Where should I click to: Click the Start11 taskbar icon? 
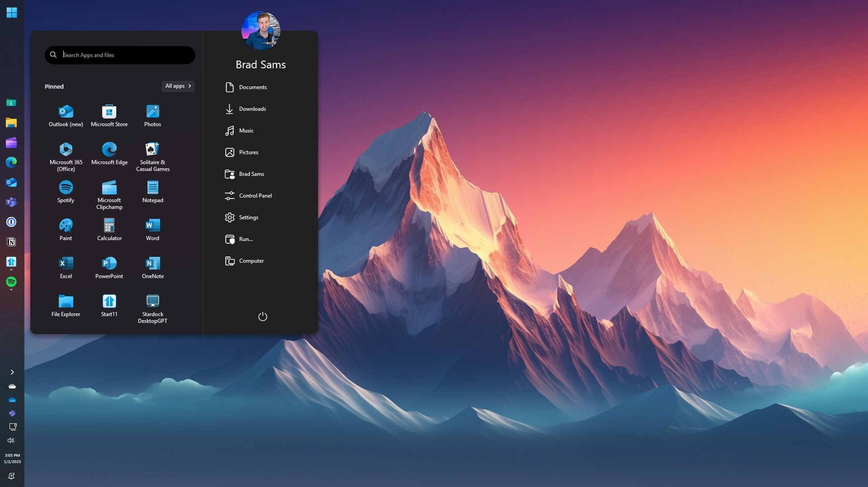(11, 262)
